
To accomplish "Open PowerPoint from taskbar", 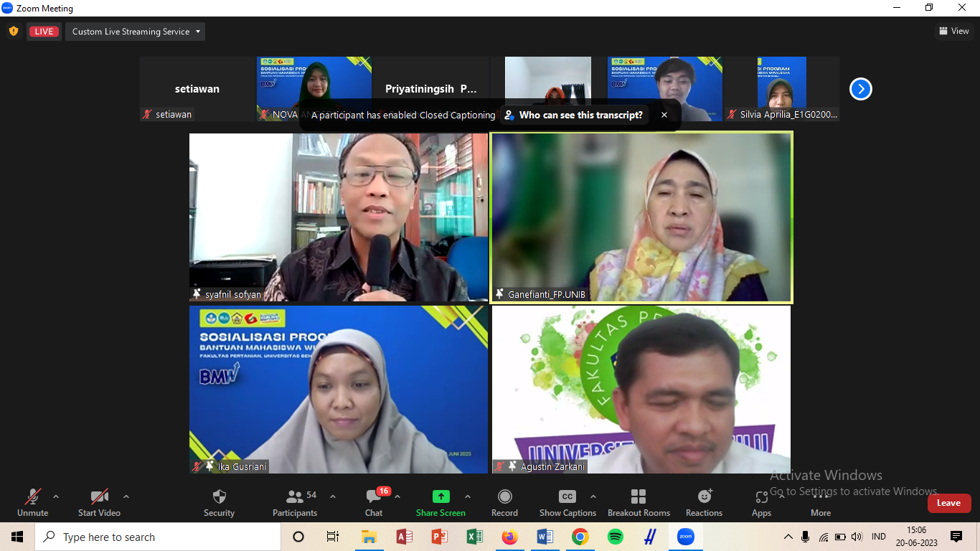I will tap(439, 537).
